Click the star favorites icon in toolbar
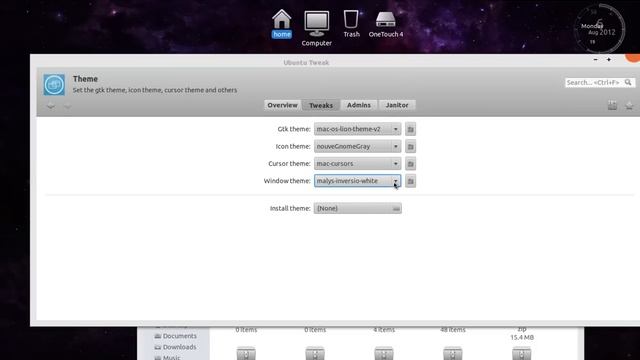This screenshot has height=360, width=640. pos(629,106)
